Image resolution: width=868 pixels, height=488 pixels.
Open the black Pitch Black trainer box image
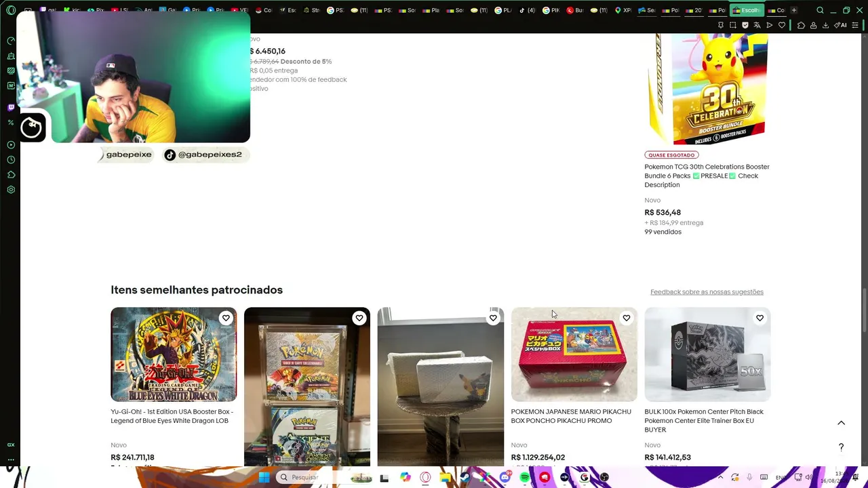tap(707, 354)
